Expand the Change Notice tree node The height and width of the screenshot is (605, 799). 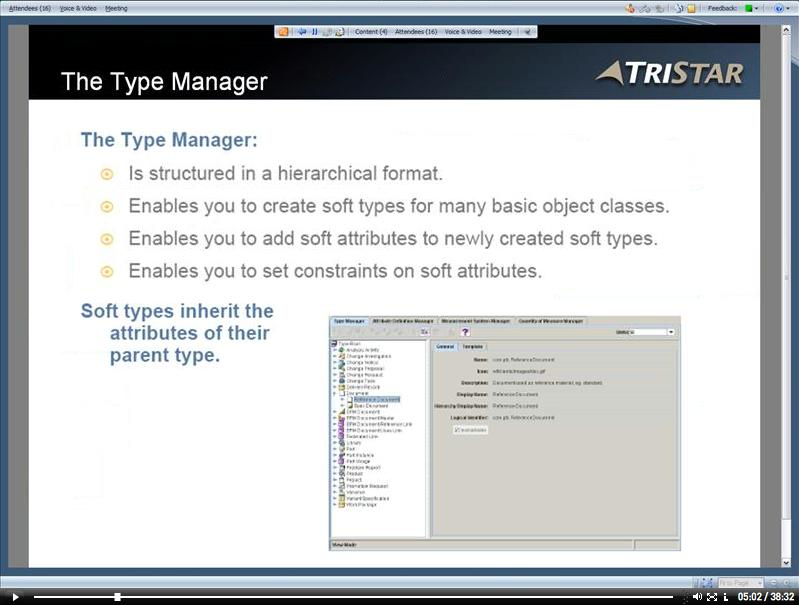click(x=334, y=363)
